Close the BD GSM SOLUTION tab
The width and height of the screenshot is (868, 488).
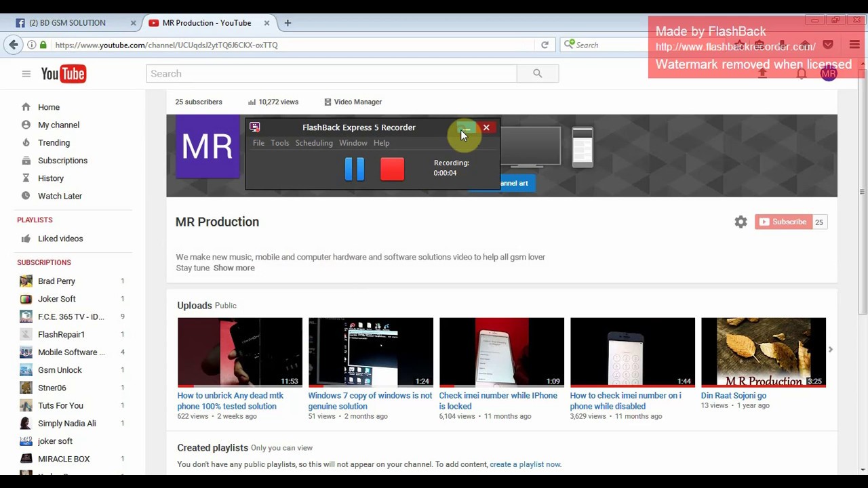click(x=133, y=23)
